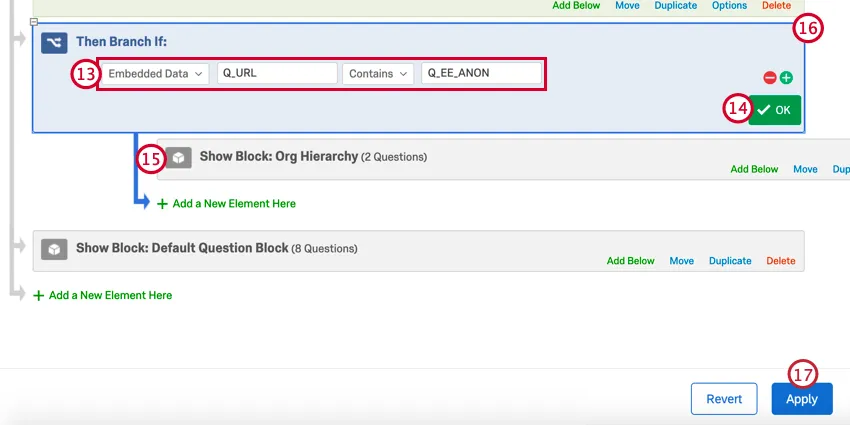
Task: Confirm the branch condition with OK
Action: [x=775, y=110]
